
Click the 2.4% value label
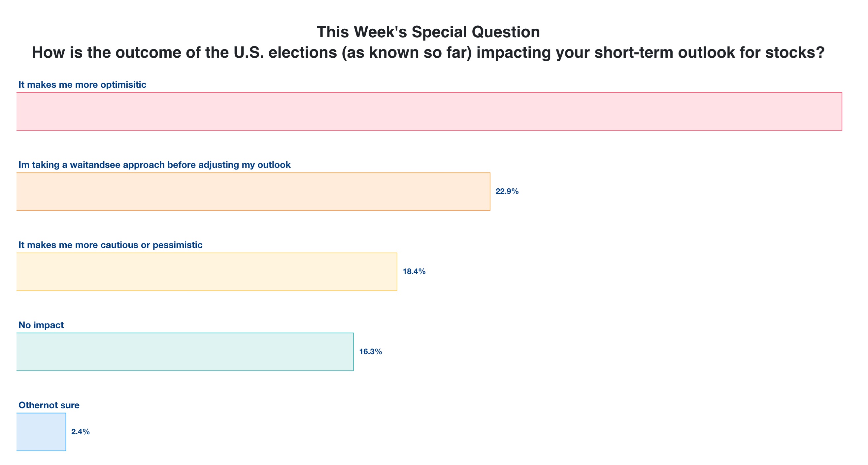coord(80,432)
